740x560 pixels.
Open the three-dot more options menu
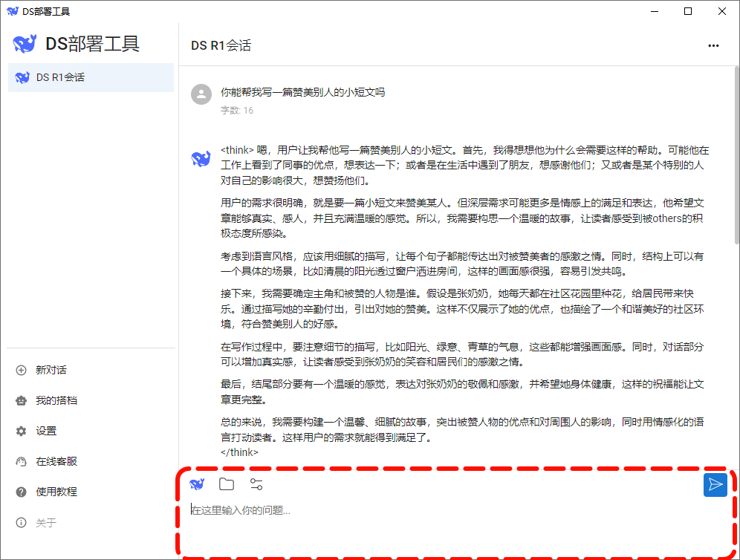point(713,46)
